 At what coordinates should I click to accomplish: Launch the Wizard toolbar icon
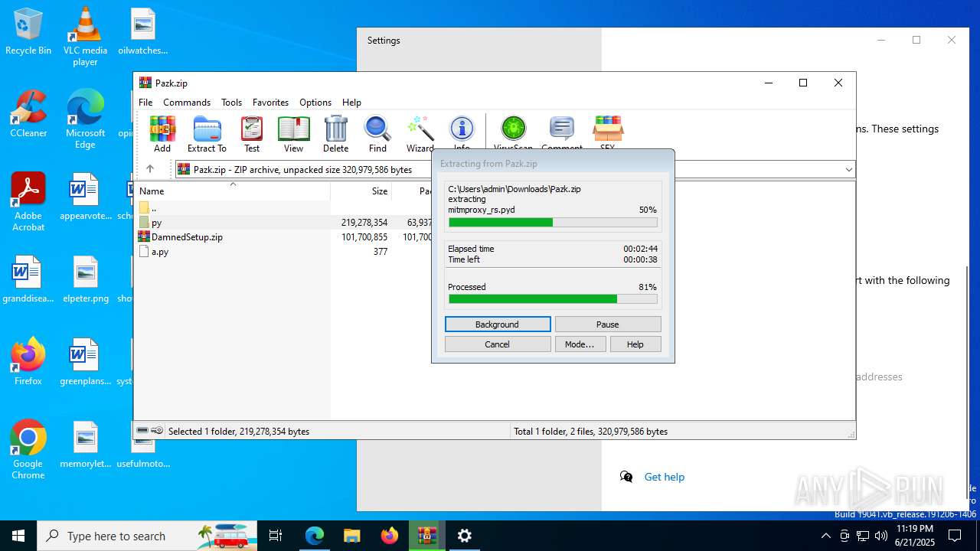click(420, 134)
